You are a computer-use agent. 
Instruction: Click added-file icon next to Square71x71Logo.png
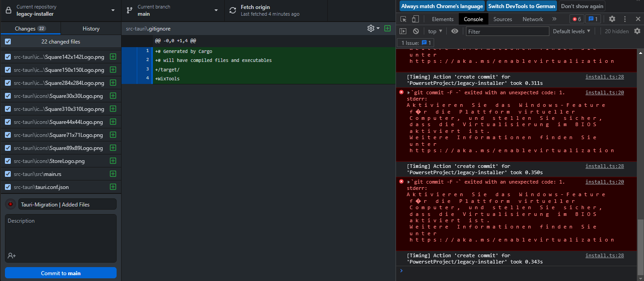113,135
